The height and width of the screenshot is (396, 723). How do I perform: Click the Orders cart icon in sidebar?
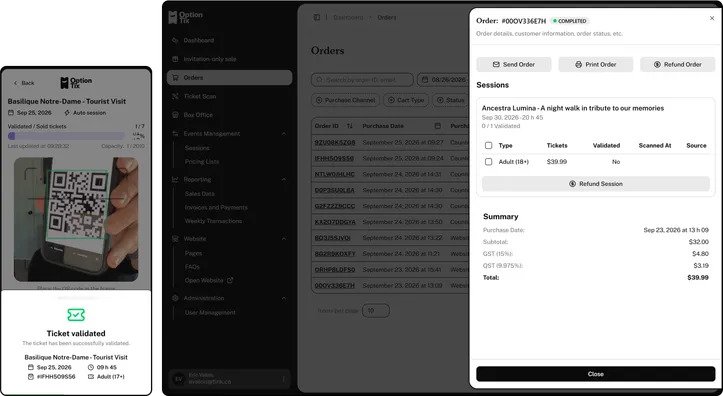click(x=175, y=77)
